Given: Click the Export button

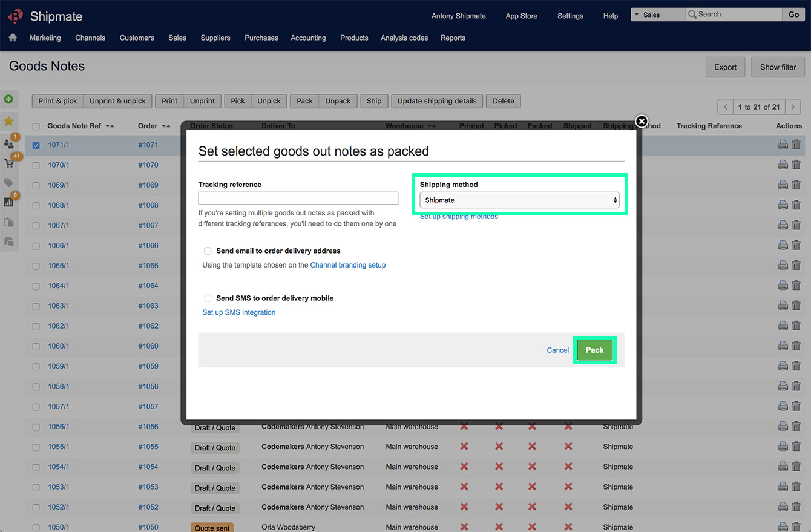Looking at the screenshot, I should (x=725, y=67).
